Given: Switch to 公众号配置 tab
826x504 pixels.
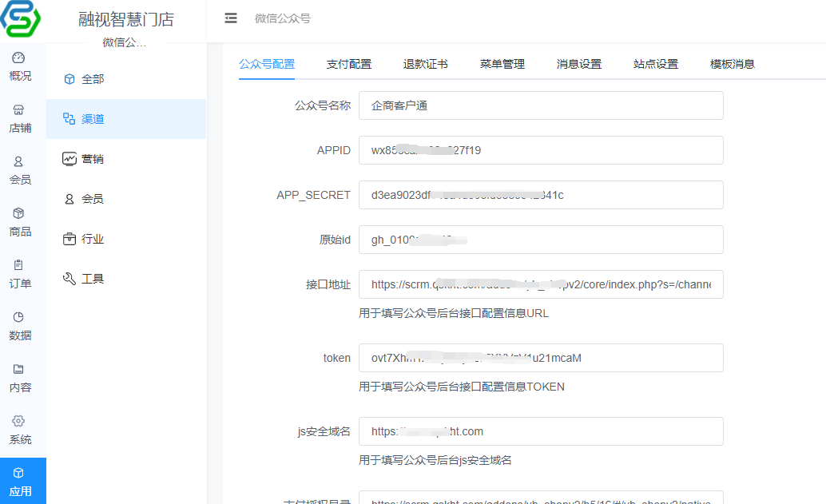Looking at the screenshot, I should pos(267,64).
